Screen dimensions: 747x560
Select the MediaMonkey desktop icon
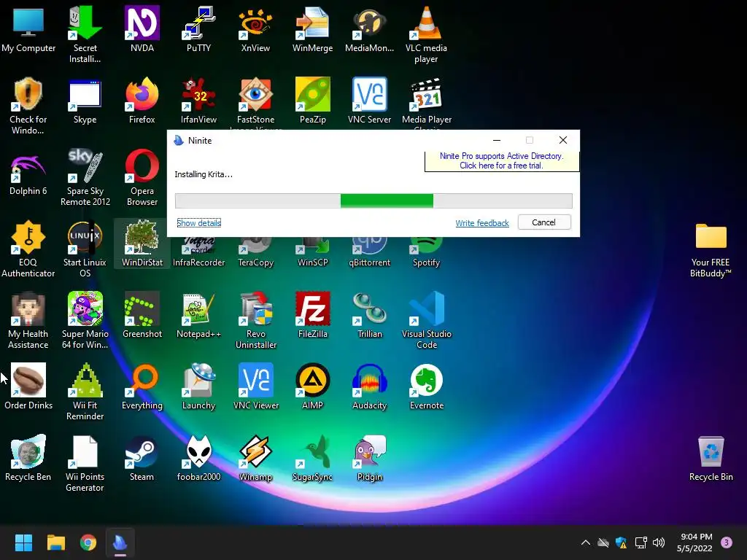tap(369, 29)
